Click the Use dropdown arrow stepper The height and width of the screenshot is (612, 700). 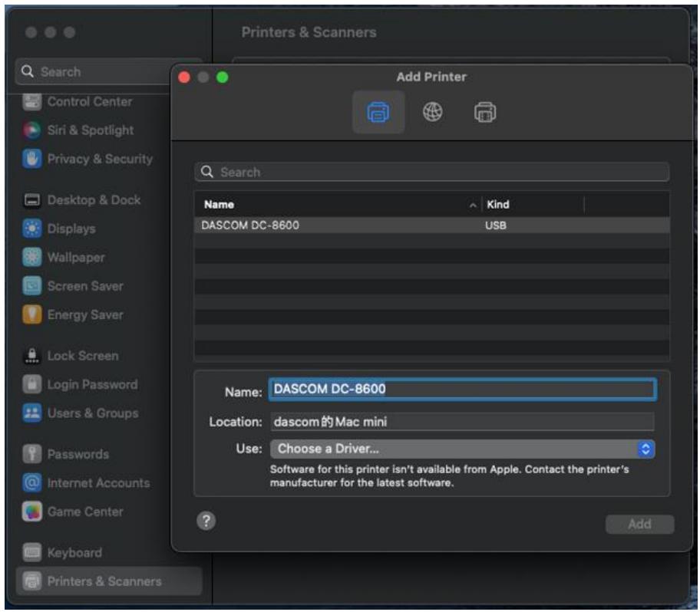(x=646, y=449)
